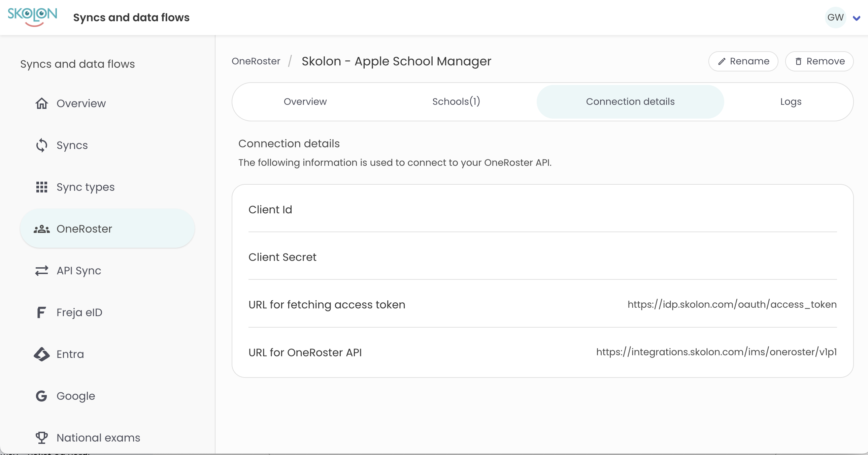Click the API Sync swap arrows icon
The height and width of the screenshot is (455, 868).
(x=42, y=271)
